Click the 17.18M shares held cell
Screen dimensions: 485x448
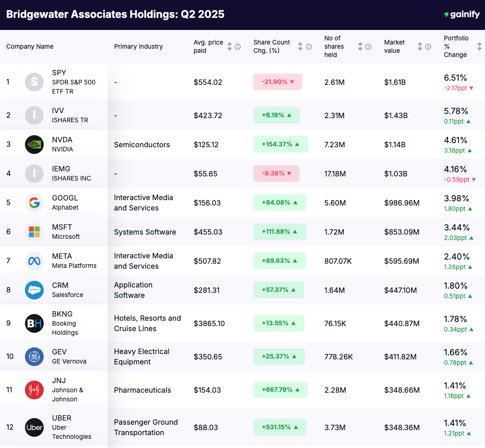[x=335, y=174]
